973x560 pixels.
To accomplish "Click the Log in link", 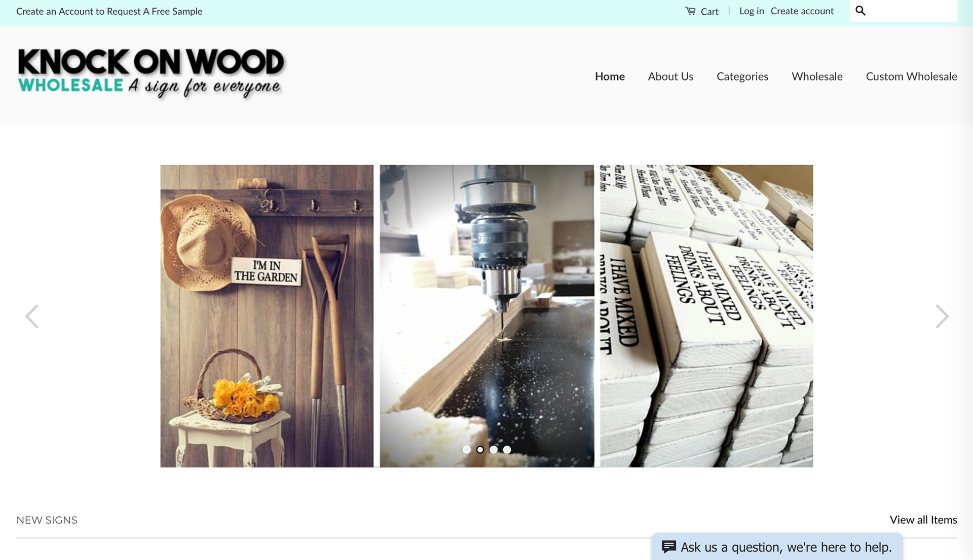I will coord(752,11).
